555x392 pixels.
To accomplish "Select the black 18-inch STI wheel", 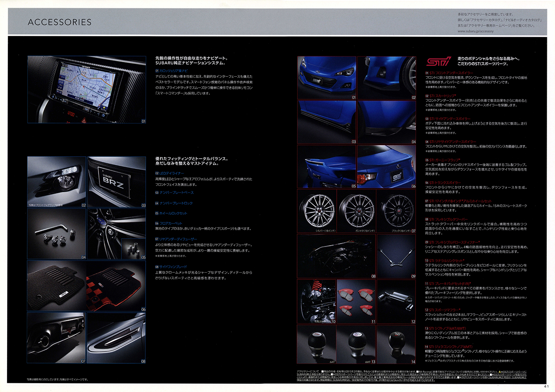I will [396, 211].
